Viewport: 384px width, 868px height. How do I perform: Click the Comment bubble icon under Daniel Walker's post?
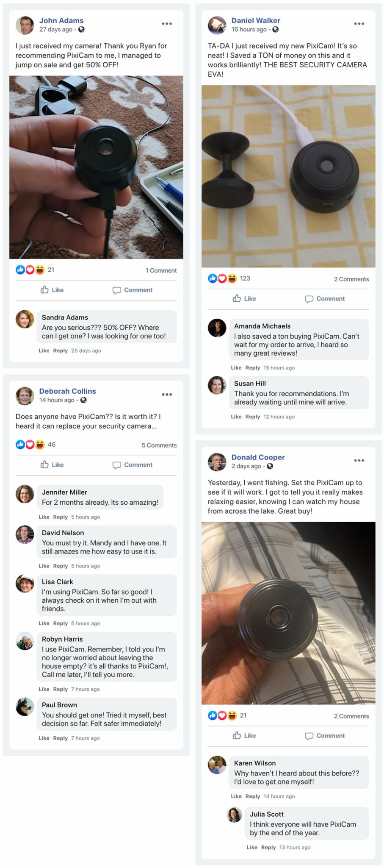coord(309,299)
